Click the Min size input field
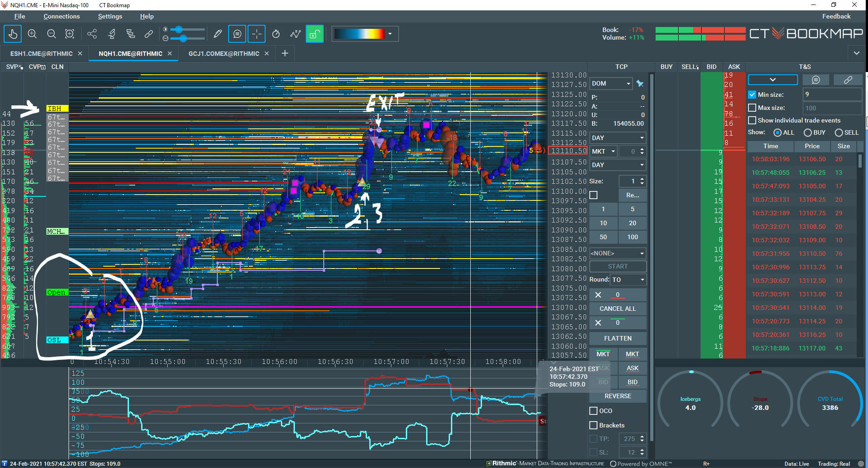Image resolution: width=868 pixels, height=468 pixels. tap(832, 95)
